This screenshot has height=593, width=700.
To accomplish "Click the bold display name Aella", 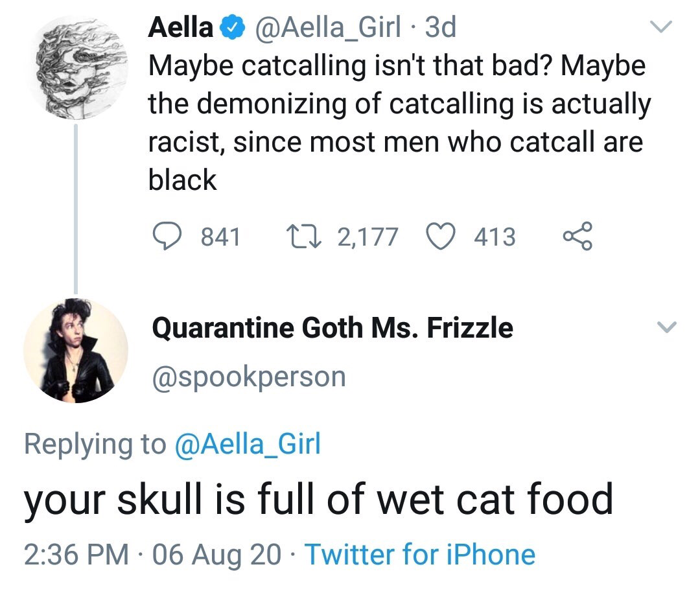I will pyautogui.click(x=181, y=28).
